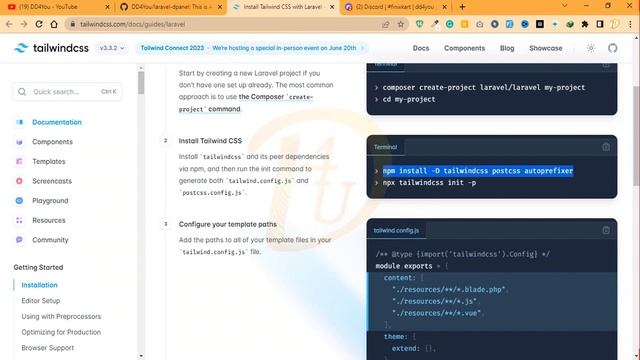
Task: Open a new browser tab
Action: [462, 7]
